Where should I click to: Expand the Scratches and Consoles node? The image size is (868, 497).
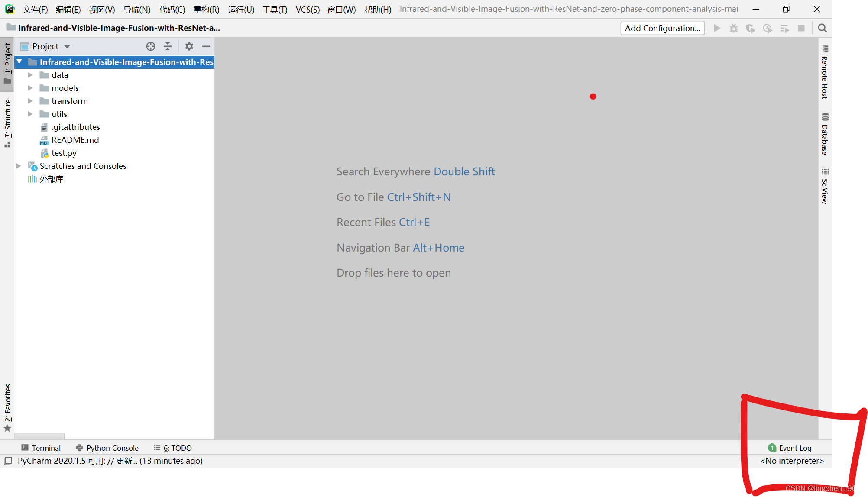click(19, 166)
